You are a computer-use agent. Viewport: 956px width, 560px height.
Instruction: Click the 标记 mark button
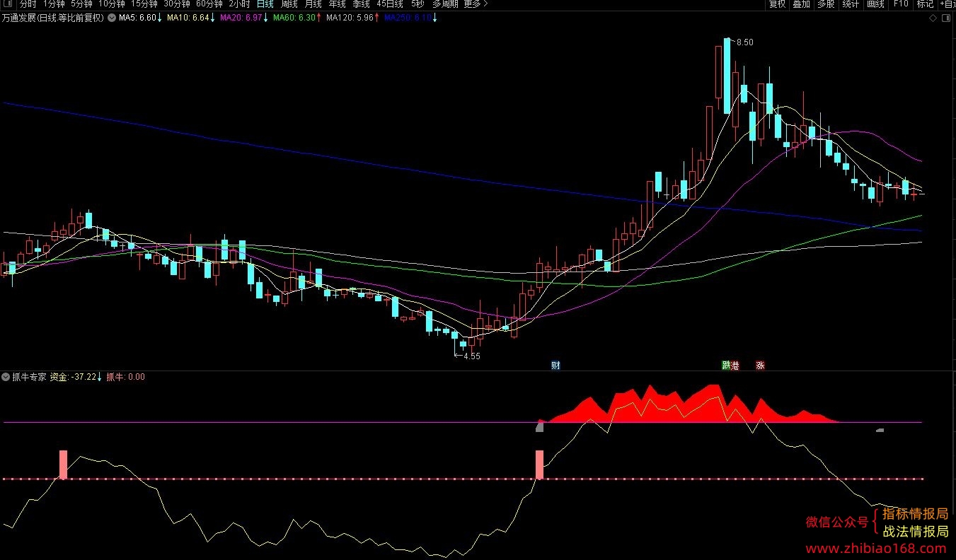tap(925, 4)
